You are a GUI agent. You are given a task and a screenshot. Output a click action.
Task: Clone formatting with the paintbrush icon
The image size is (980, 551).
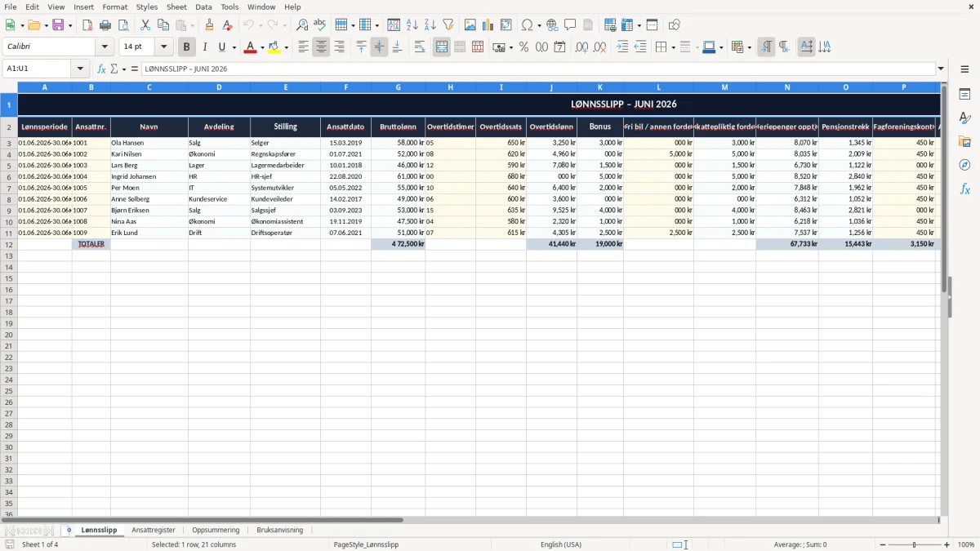tap(210, 25)
